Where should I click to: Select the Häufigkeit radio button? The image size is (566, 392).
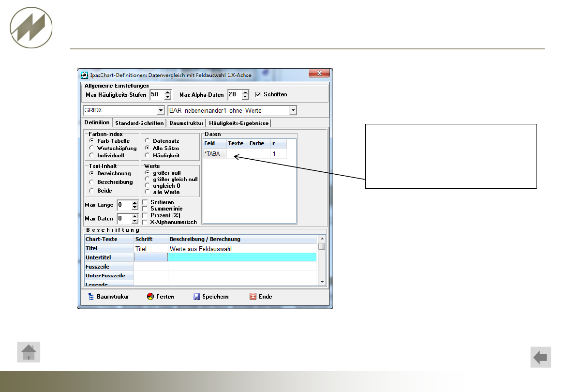147,155
